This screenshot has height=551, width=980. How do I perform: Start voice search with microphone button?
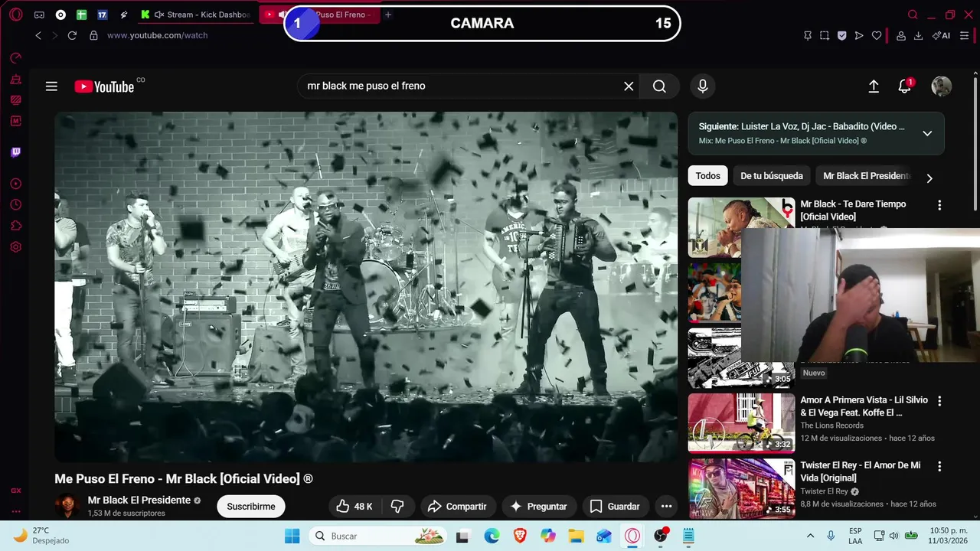(702, 86)
